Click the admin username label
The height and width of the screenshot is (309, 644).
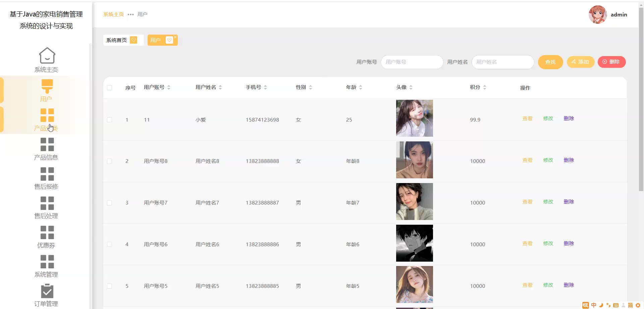(619, 15)
